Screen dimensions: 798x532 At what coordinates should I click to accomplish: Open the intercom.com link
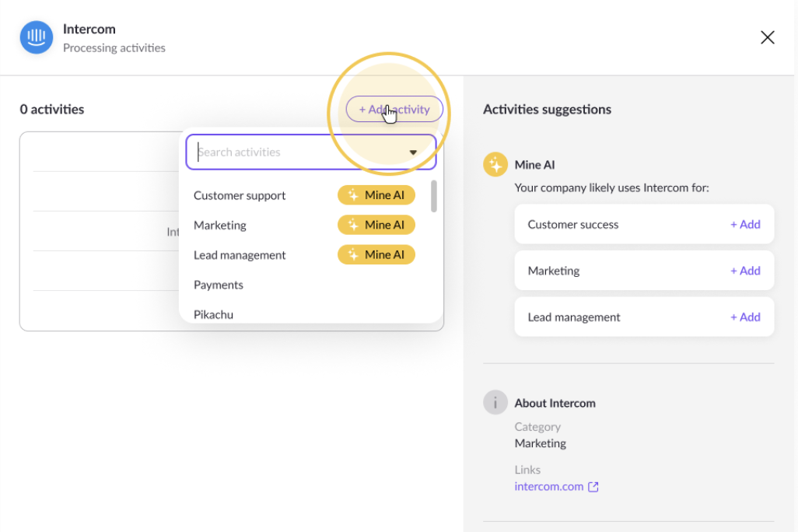548,486
